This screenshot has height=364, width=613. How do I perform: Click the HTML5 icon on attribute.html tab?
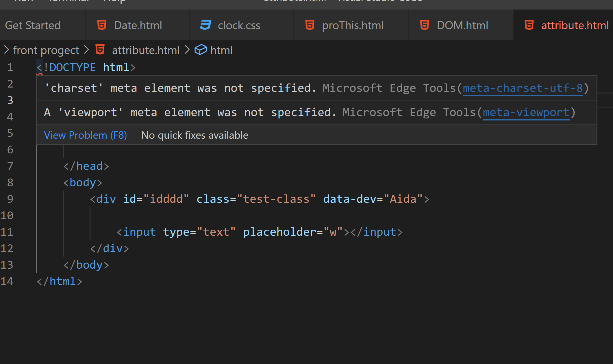(x=529, y=25)
